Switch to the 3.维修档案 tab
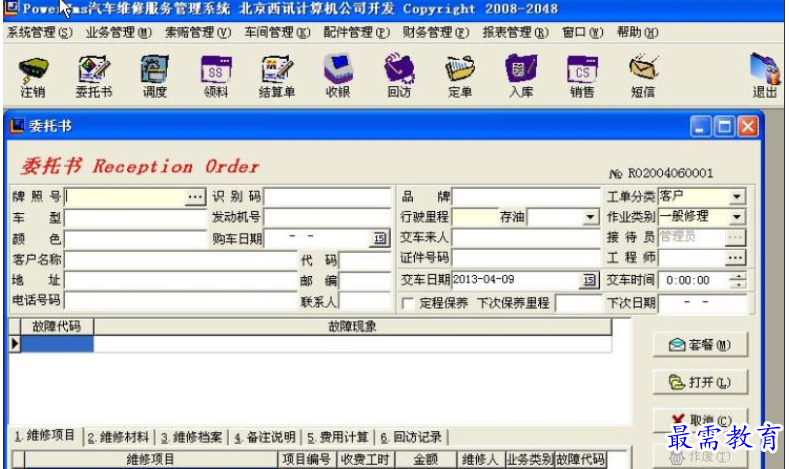The width and height of the screenshot is (789, 469). (x=192, y=437)
